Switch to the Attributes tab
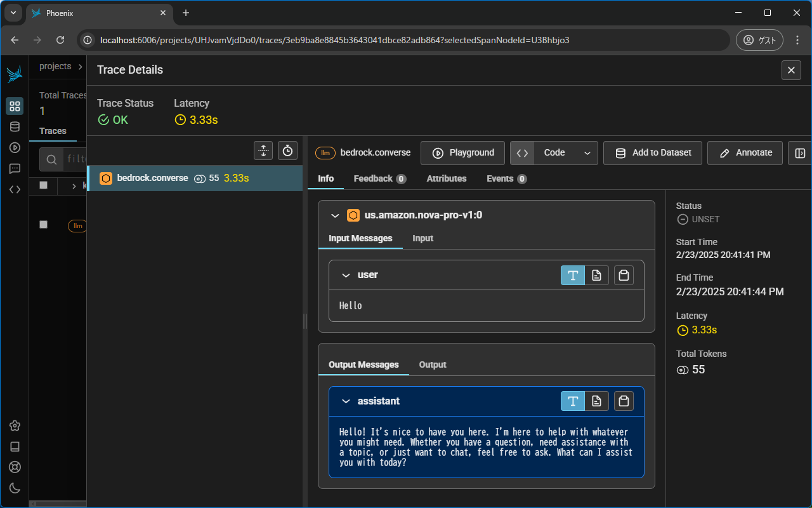Image resolution: width=812 pixels, height=508 pixels. pos(447,178)
